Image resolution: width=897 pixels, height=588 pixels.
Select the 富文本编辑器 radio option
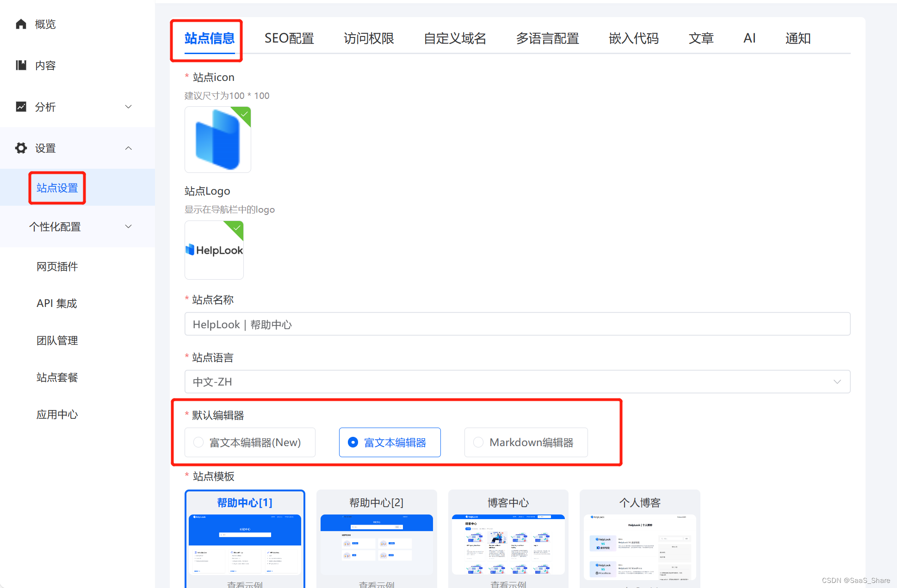353,442
